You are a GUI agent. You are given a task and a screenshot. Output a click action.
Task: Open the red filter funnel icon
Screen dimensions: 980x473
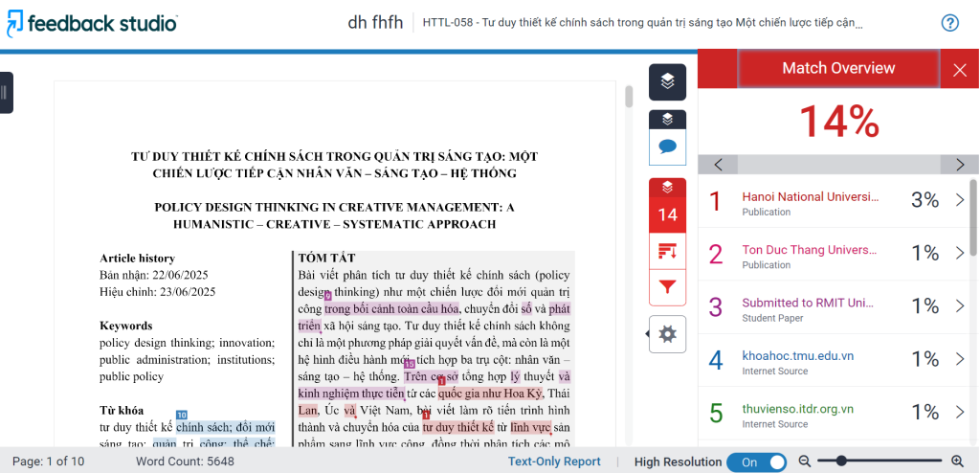(x=667, y=288)
